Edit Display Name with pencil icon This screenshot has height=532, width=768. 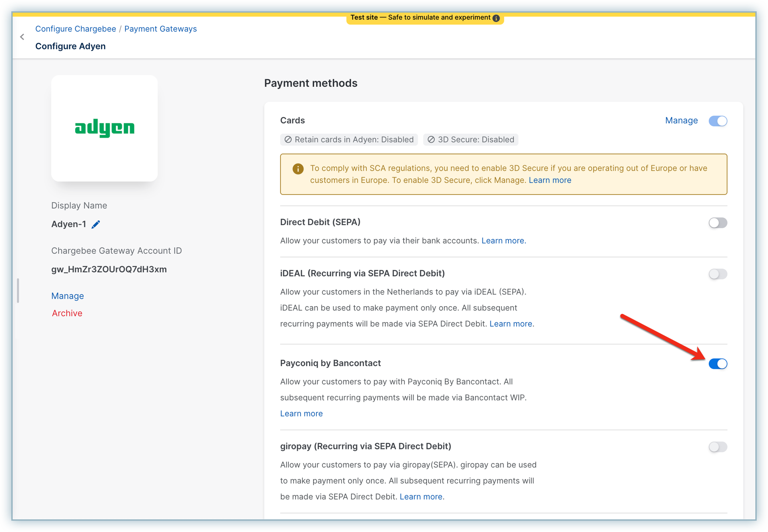[x=96, y=225]
